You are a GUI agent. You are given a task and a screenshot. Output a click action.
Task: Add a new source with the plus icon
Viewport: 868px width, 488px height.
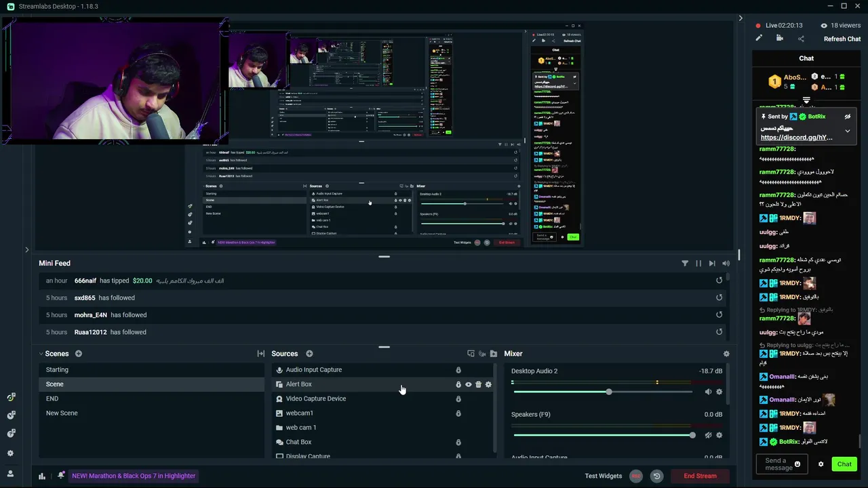pyautogui.click(x=309, y=354)
